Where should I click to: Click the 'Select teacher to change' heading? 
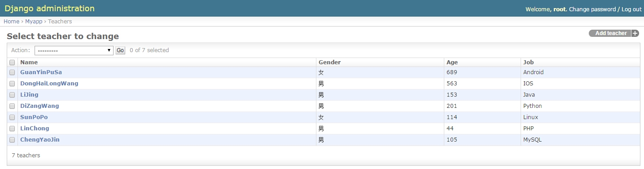click(x=63, y=36)
